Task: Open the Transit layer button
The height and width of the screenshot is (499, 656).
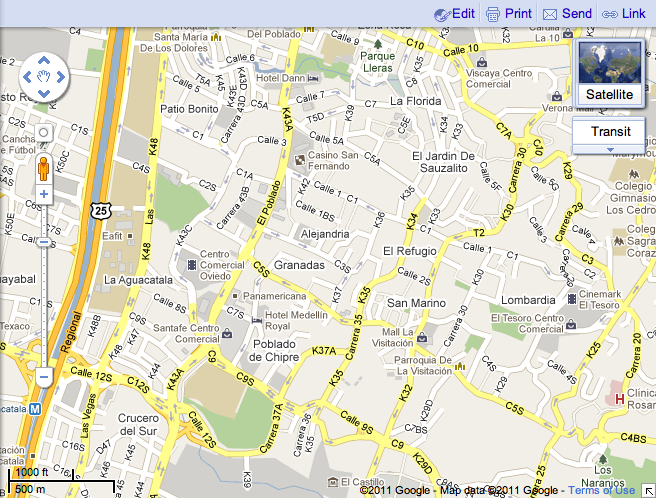Action: point(610,132)
